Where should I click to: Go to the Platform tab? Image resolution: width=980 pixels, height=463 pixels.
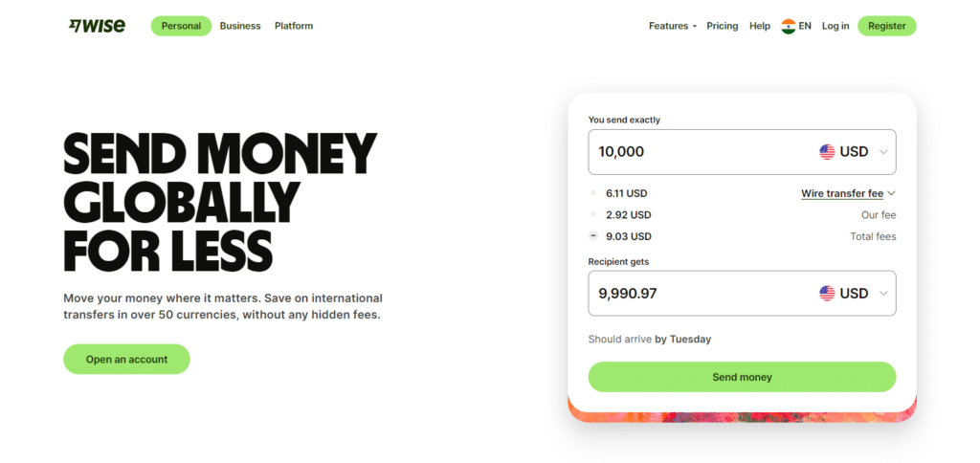click(294, 26)
